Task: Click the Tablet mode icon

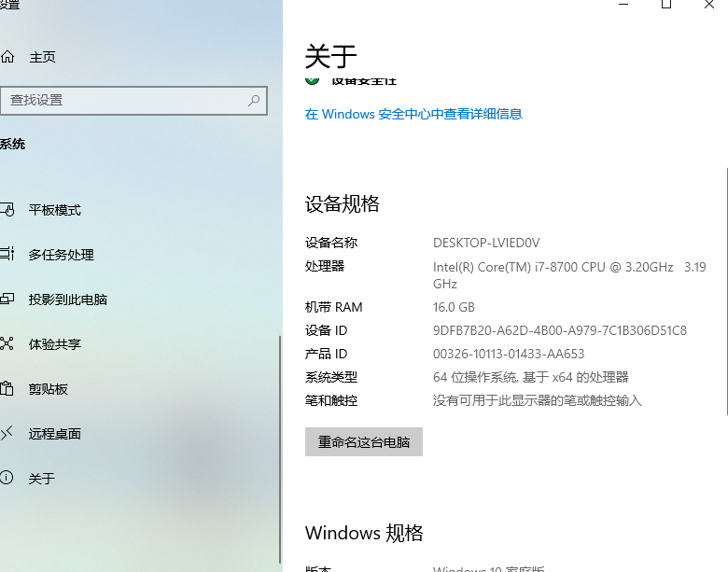Action: pyautogui.click(x=7, y=210)
